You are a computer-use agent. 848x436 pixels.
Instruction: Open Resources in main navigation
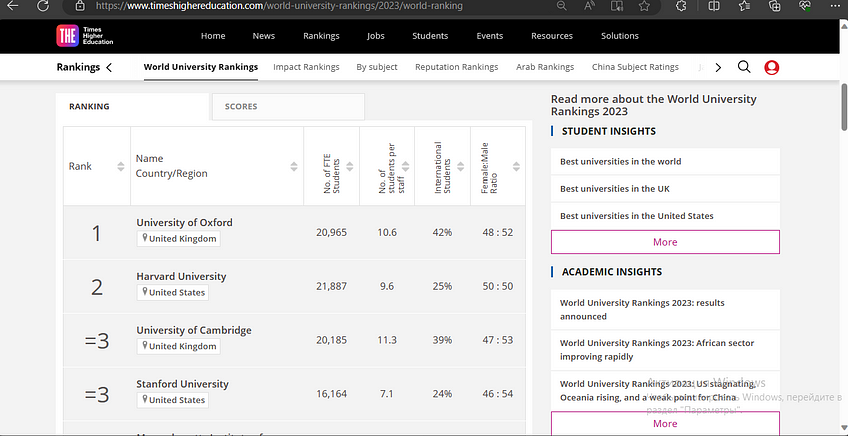click(552, 36)
